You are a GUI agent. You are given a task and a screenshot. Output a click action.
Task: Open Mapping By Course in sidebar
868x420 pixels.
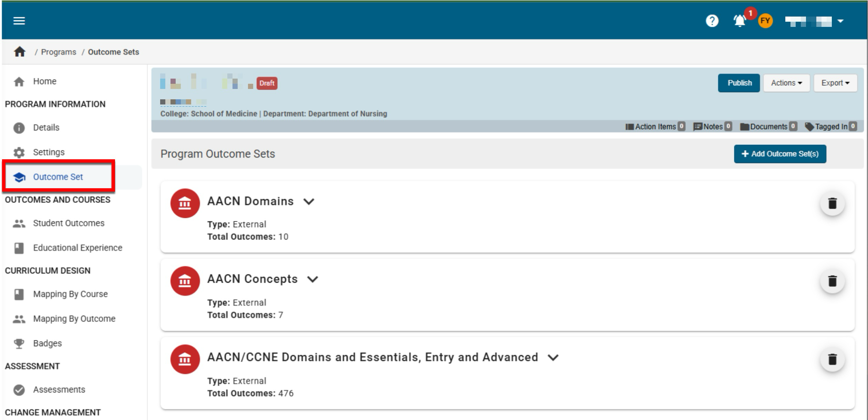(x=70, y=294)
